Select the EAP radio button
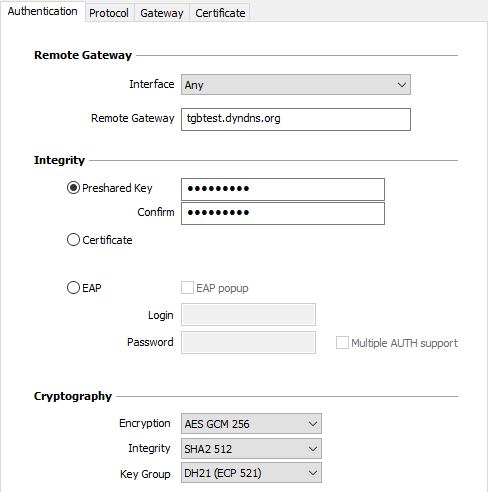 click(x=73, y=288)
